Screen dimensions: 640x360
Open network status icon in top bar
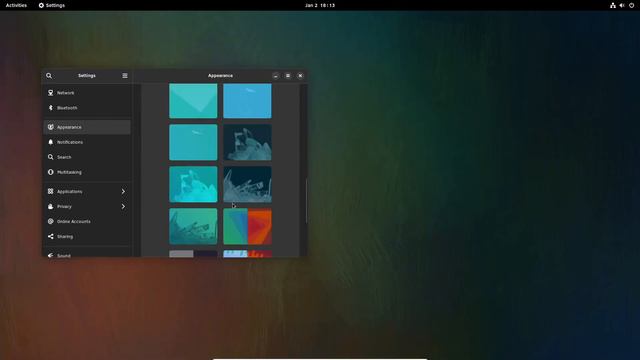613,5
